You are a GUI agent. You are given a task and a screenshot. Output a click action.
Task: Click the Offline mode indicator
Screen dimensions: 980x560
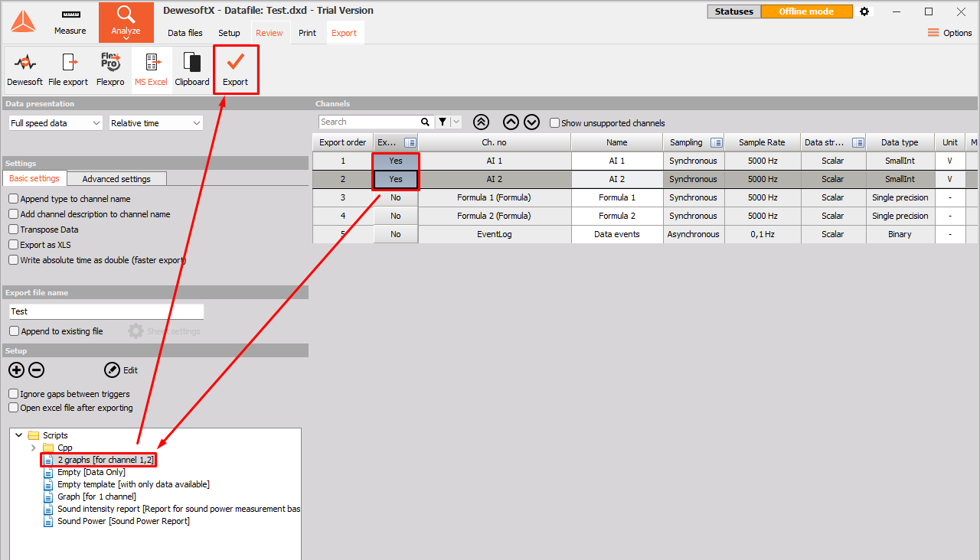[x=806, y=11]
